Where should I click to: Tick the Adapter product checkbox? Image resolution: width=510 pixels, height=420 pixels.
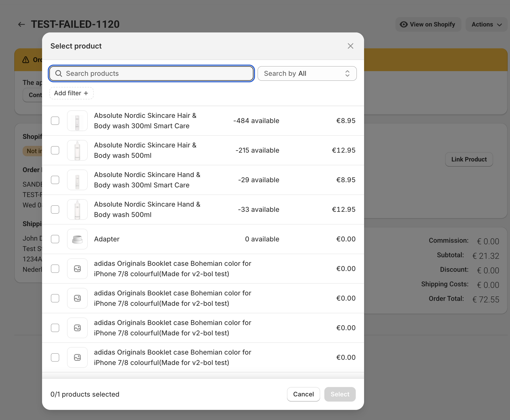tap(55, 239)
